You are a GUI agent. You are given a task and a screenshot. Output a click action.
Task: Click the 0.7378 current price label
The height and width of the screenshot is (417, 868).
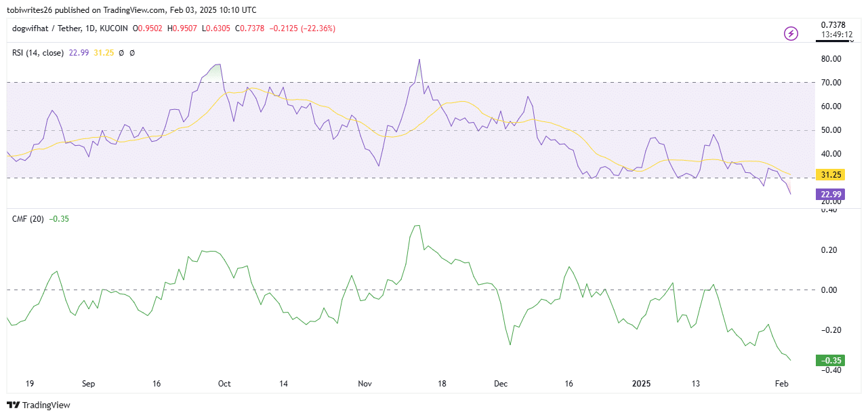pyautogui.click(x=832, y=24)
